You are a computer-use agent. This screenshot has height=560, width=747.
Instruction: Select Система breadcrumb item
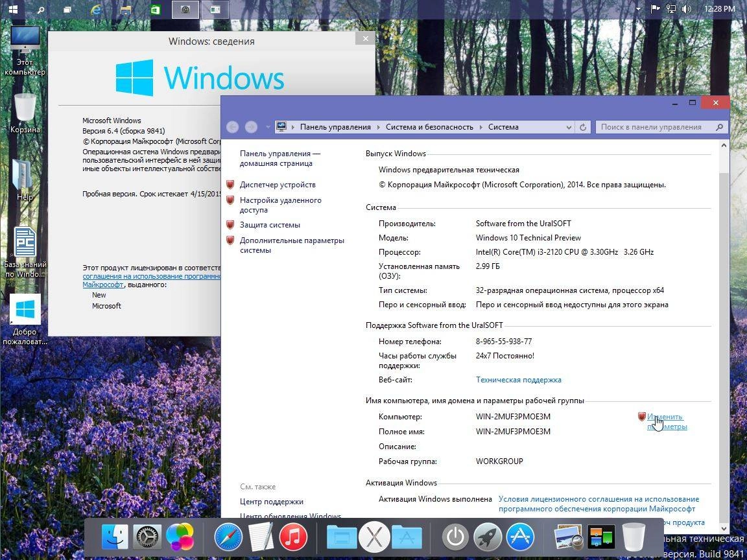point(504,127)
